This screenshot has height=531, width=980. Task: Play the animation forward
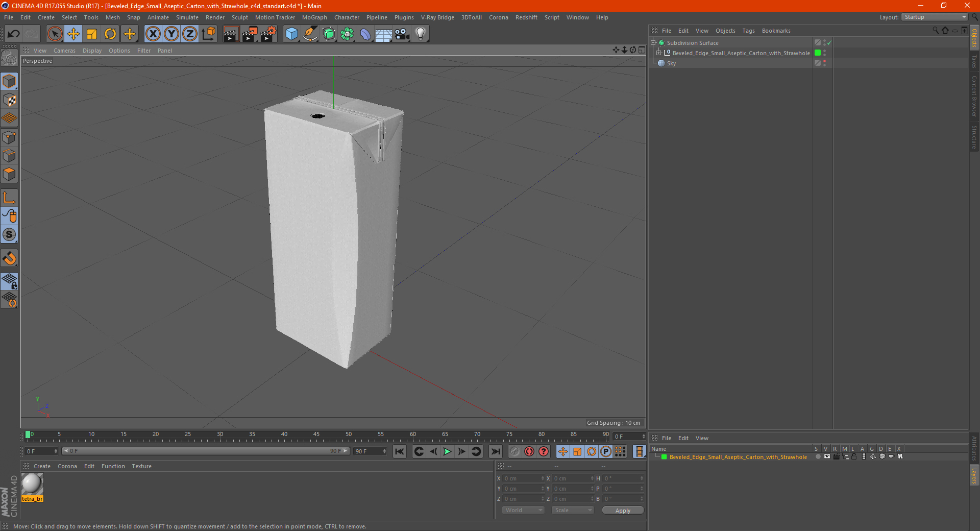coord(447,451)
